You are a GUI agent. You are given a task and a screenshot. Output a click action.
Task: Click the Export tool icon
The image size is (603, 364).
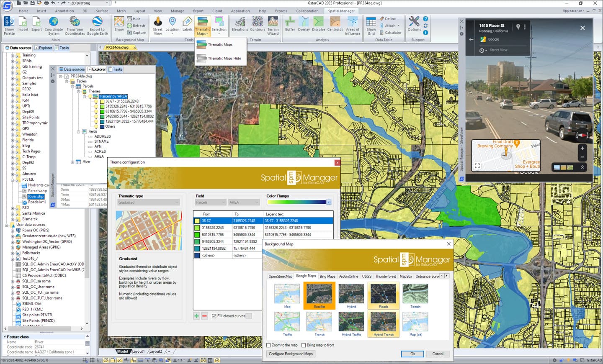(36, 24)
